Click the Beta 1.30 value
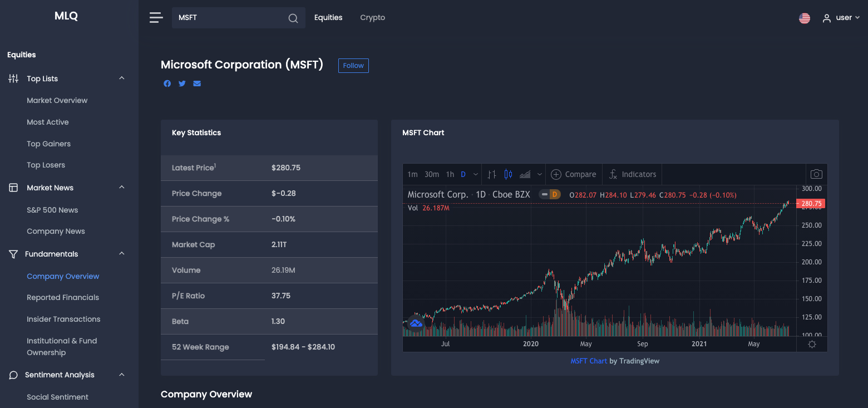This screenshot has width=868, height=408. pyautogui.click(x=278, y=321)
